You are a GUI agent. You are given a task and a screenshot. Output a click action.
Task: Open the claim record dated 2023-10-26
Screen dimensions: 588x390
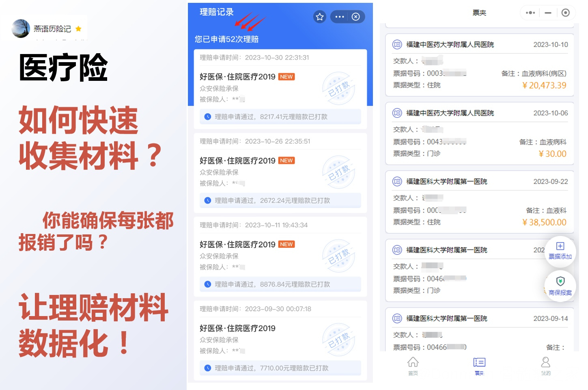(280, 173)
